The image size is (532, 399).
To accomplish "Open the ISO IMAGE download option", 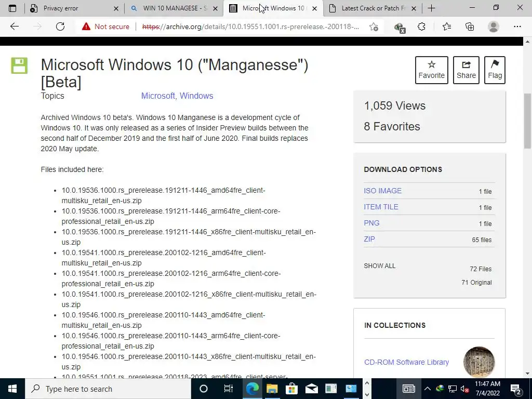I will 383,191.
